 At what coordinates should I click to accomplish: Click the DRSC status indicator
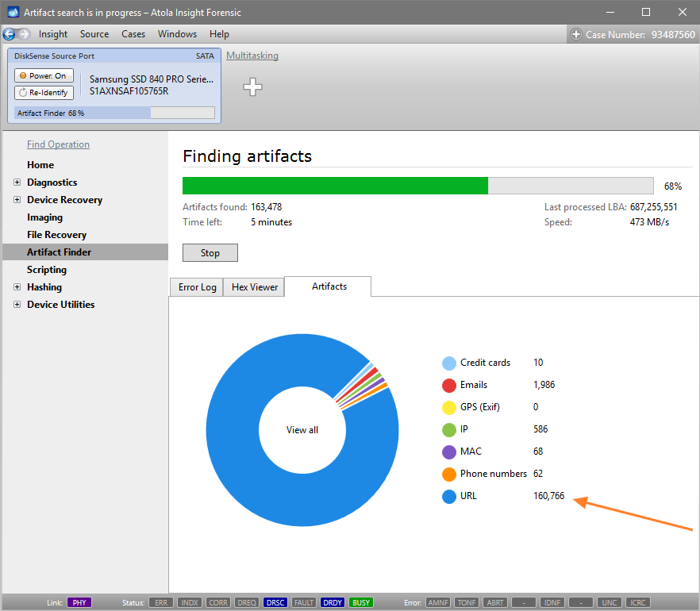[275, 603]
